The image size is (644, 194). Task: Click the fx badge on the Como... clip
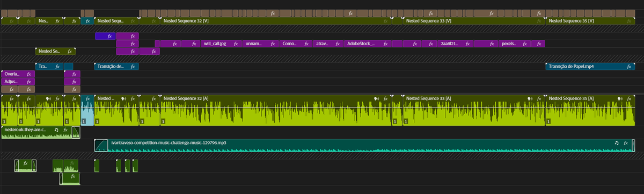coord(306,44)
